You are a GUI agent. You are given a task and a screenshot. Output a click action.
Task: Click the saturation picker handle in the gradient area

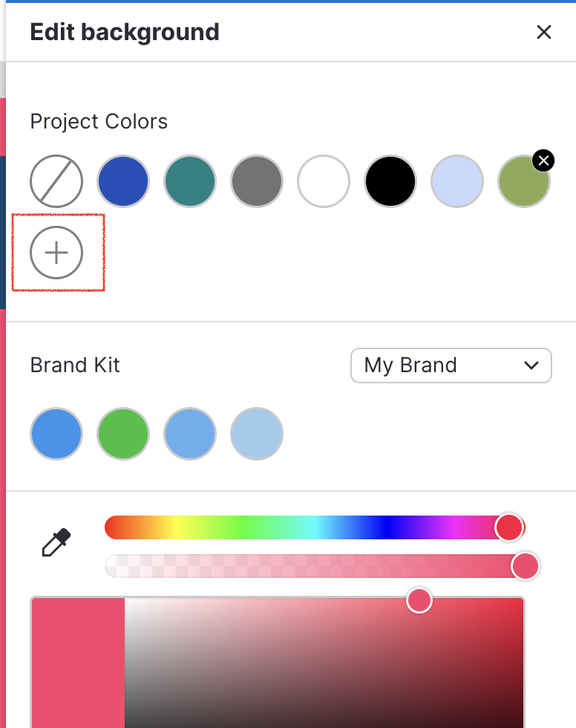pyautogui.click(x=419, y=600)
